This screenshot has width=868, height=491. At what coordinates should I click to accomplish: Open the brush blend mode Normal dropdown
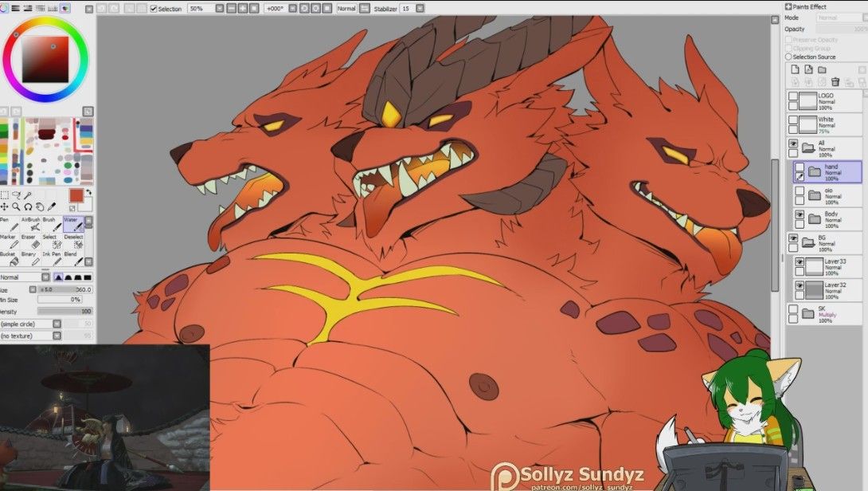coord(45,277)
